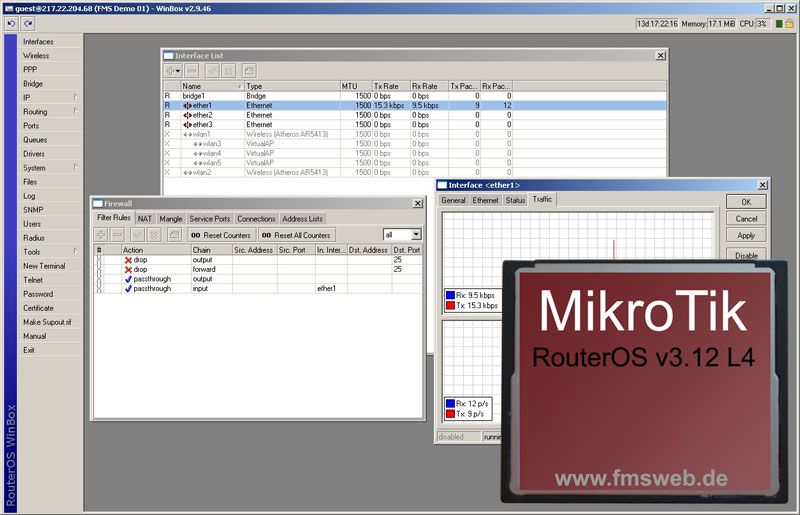Viewport: 800px width, 515px height.
Task: Click the red X drop icon of forward rule
Action: [128, 269]
